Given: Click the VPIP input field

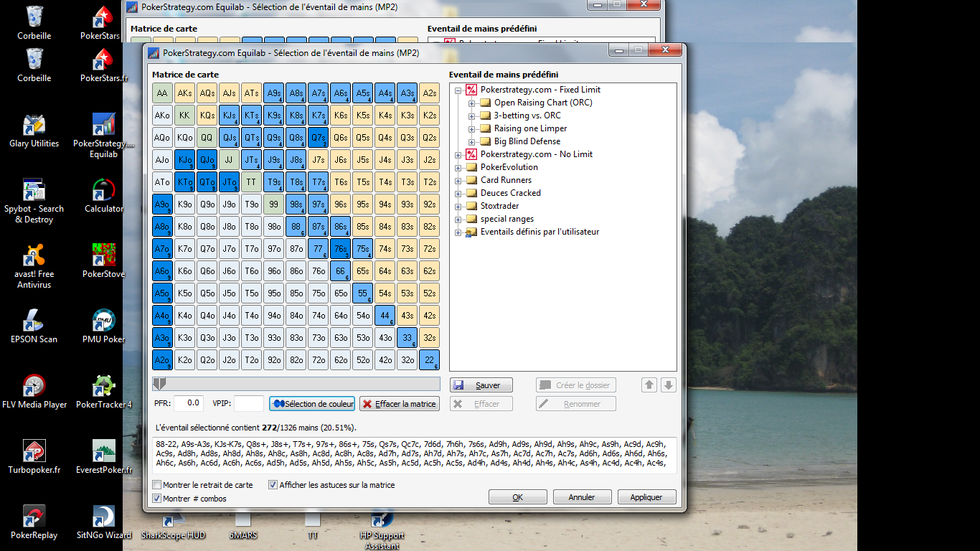Looking at the screenshot, I should (249, 403).
